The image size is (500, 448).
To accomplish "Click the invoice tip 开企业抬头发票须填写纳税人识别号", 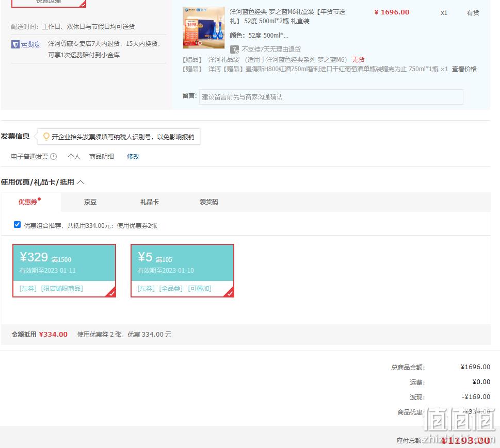I will [x=123, y=137].
